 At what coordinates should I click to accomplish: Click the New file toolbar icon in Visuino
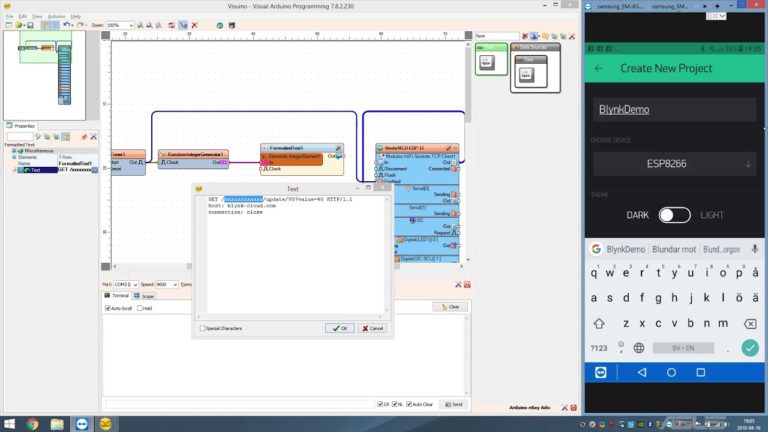(8, 25)
